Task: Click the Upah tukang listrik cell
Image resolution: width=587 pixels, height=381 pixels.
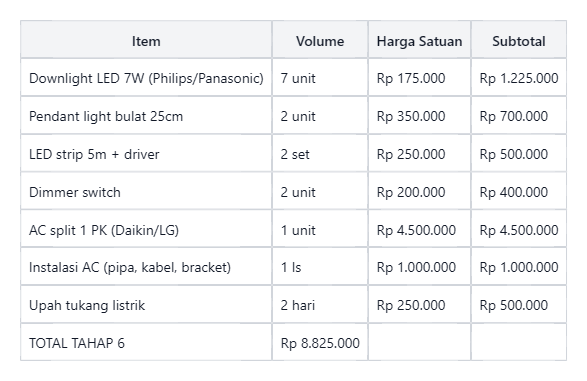Action: pos(146,305)
